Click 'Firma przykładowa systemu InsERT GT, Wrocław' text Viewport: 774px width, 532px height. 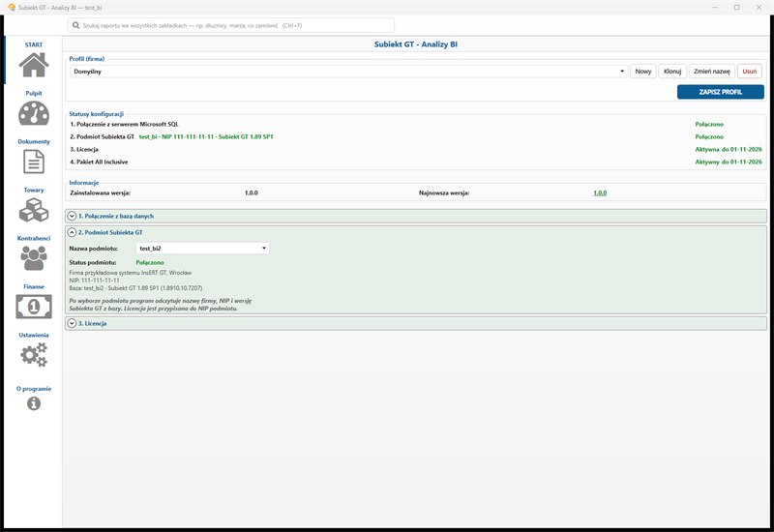(x=131, y=273)
